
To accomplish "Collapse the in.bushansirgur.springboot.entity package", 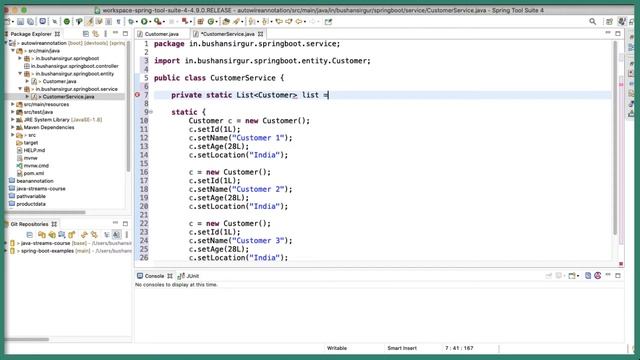I will pos(20,74).
